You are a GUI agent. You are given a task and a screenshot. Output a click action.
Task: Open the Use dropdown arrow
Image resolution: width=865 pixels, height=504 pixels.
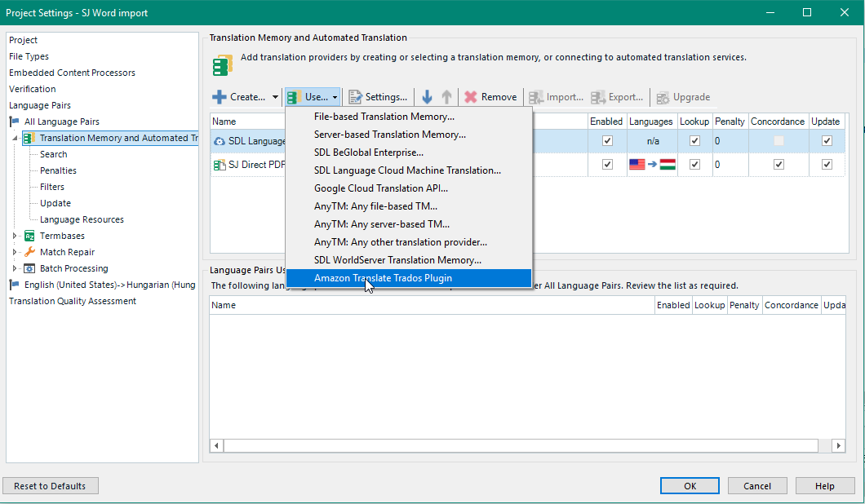(335, 97)
